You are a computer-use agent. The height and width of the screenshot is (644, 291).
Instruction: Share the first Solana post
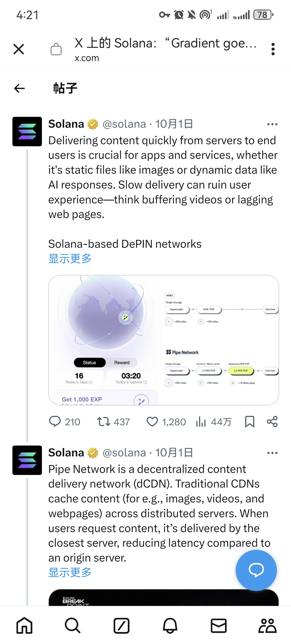point(272,421)
